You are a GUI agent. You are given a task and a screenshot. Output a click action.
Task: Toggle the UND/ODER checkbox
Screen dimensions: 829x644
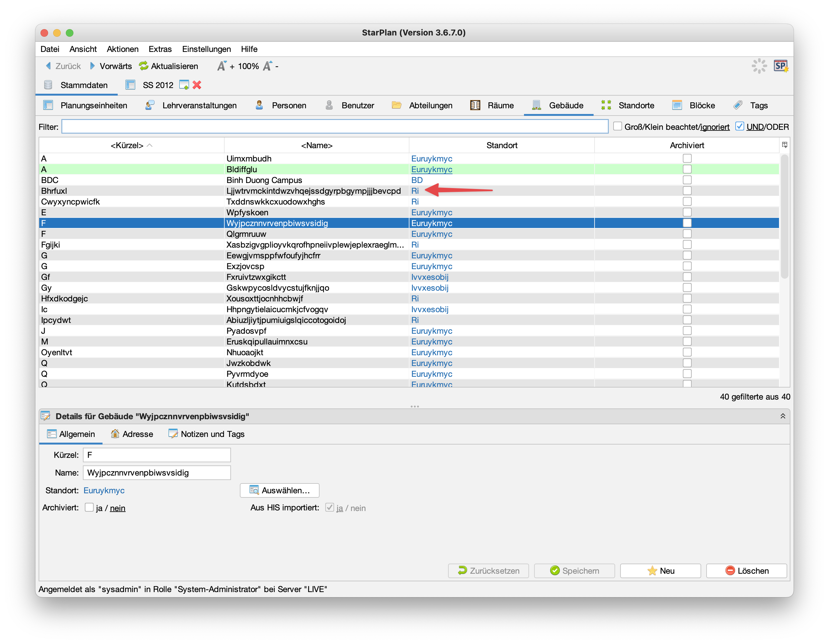point(739,126)
